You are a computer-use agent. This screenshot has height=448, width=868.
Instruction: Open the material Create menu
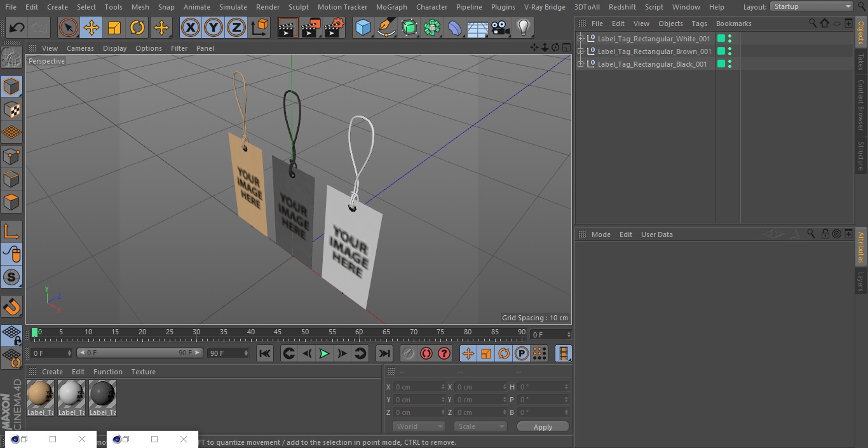click(53, 372)
